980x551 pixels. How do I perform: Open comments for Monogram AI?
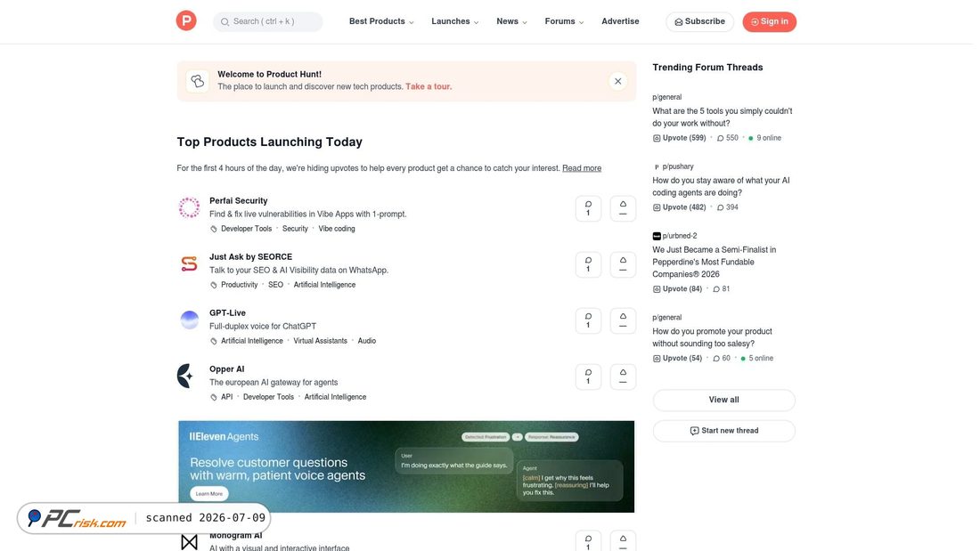tap(588, 541)
